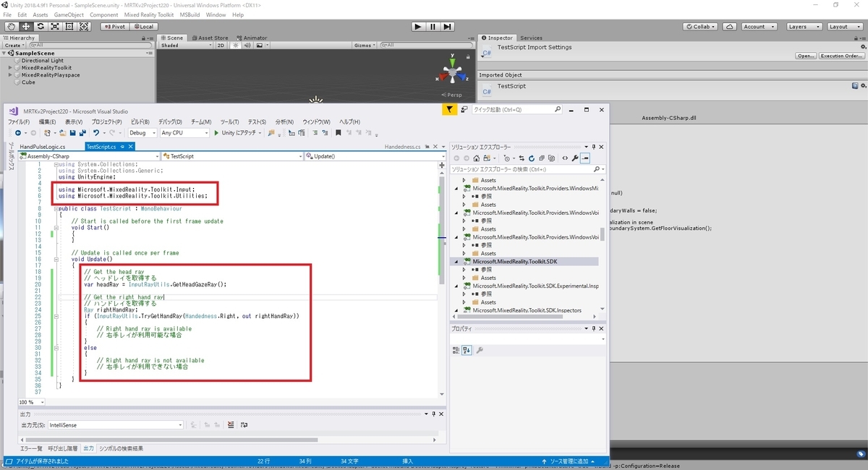Click the bookmark icon in VS toolbar

338,133
